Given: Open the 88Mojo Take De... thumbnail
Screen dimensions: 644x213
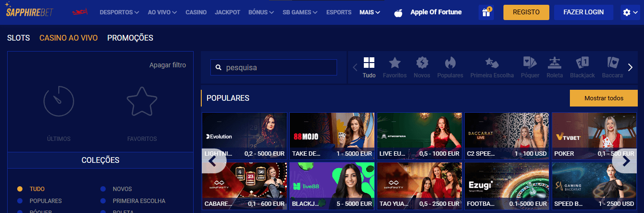Looking at the screenshot, I should [332, 136].
